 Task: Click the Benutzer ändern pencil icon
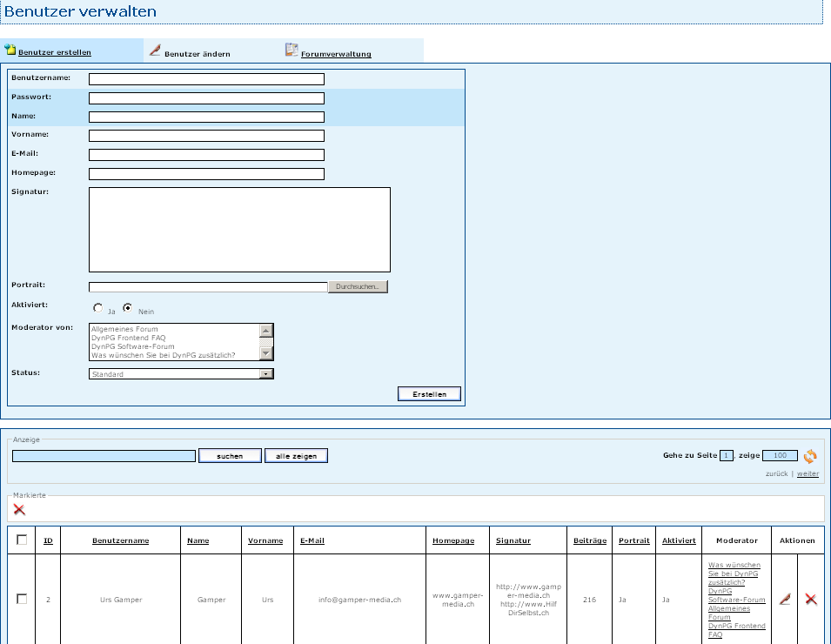(155, 50)
